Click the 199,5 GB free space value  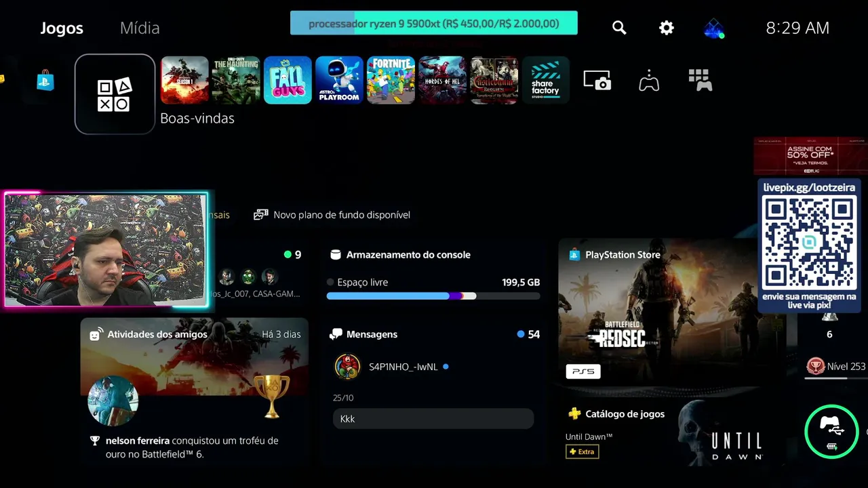click(x=521, y=282)
